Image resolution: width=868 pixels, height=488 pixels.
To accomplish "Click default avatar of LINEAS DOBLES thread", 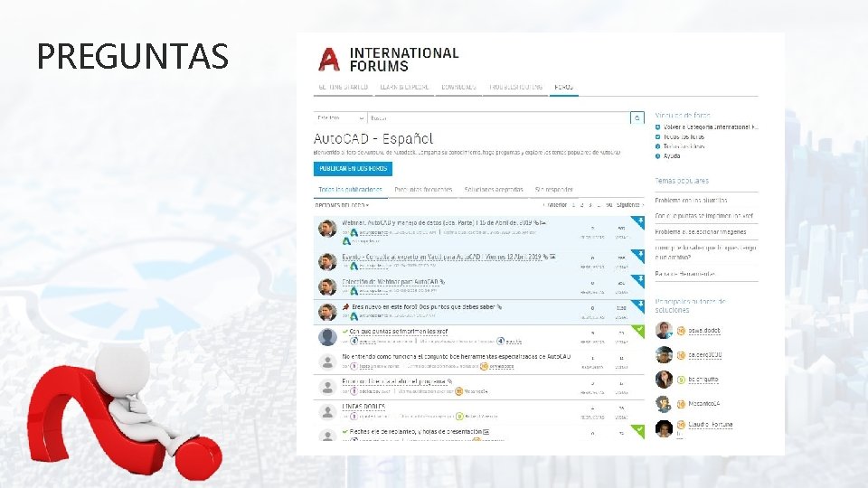I will (327, 412).
